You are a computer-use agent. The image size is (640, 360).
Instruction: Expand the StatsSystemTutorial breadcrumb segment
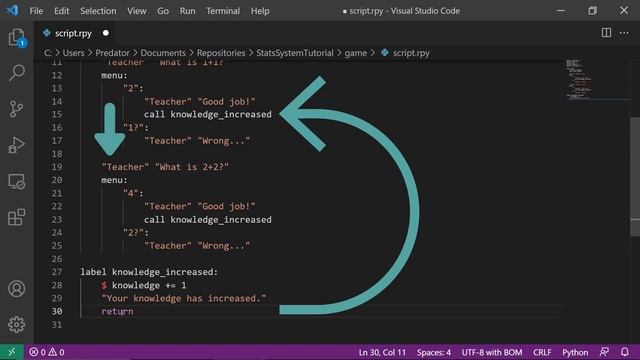pyautogui.click(x=295, y=53)
